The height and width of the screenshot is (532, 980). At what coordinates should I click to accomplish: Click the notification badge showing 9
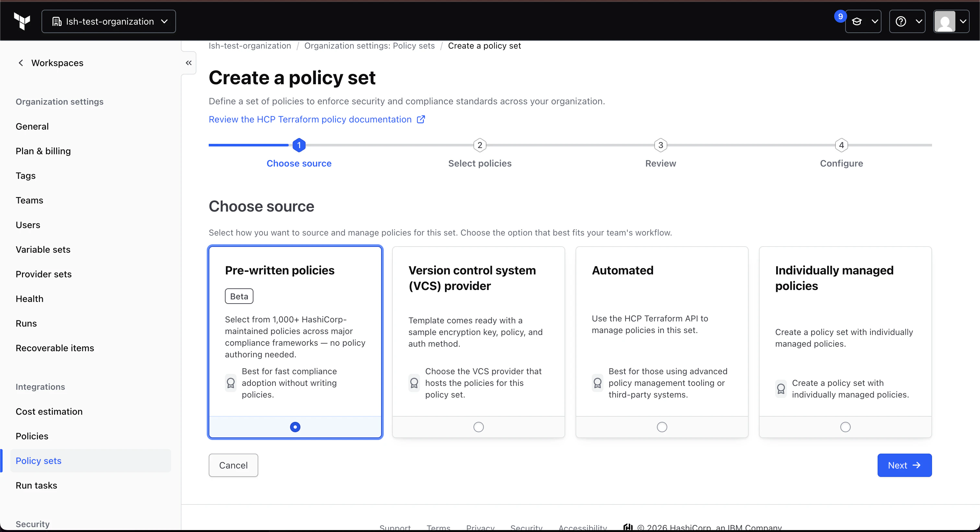tap(840, 16)
